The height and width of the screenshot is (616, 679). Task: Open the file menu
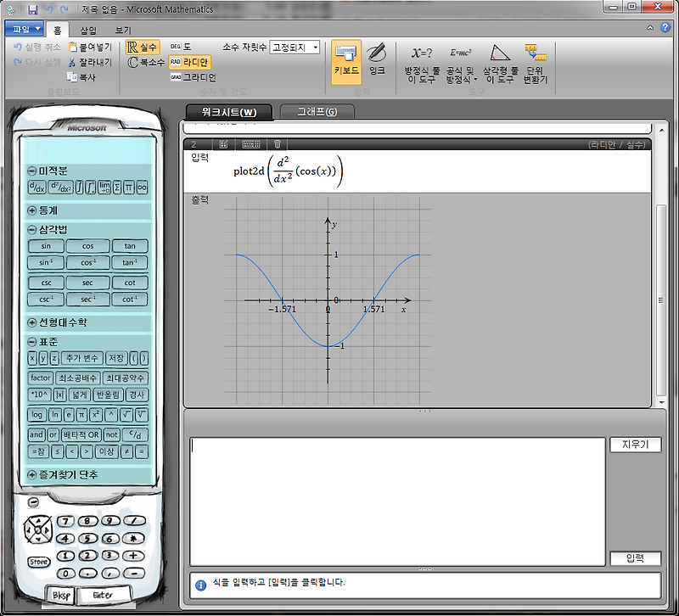pos(25,28)
